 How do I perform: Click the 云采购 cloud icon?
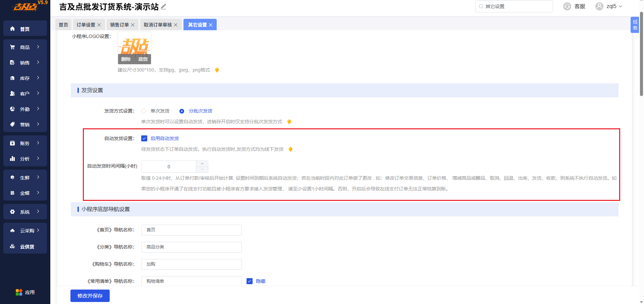[12, 230]
